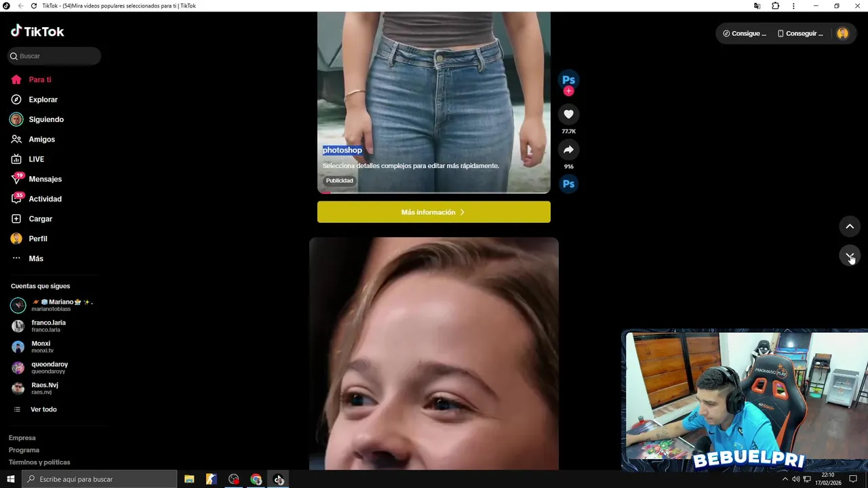Open the Windows notification center
The width and height of the screenshot is (868, 488).
click(853, 479)
